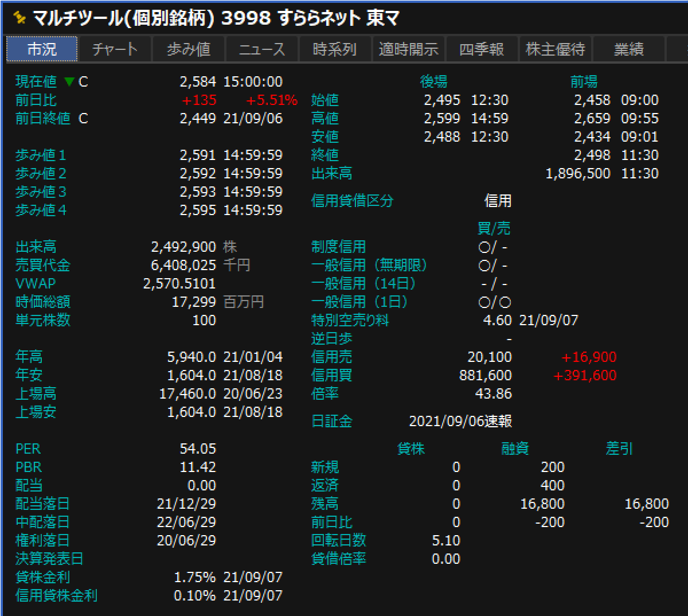The height and width of the screenshot is (616, 688).
Task: Click the 配当落日 date 21/12/29
Action: [x=186, y=504]
